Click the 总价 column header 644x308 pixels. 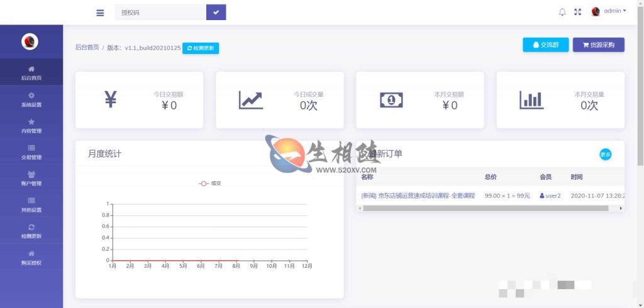(491, 177)
